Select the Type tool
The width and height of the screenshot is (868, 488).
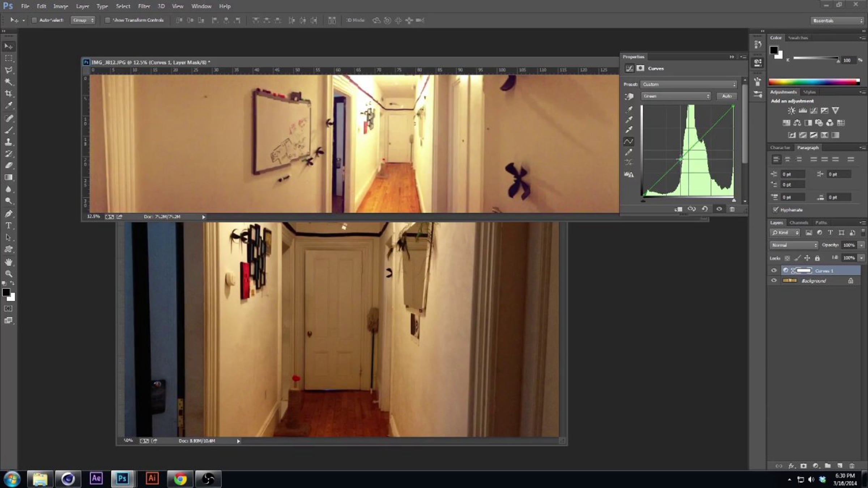[x=8, y=226]
